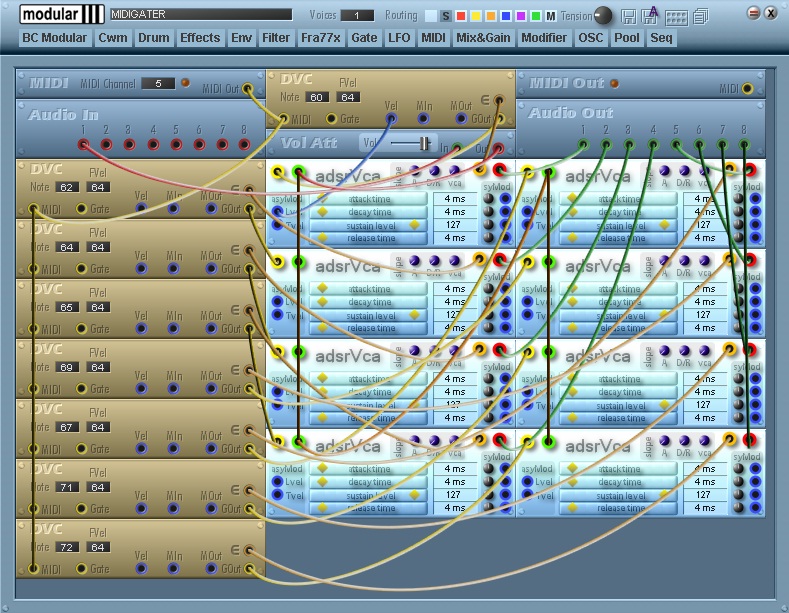Click the MIDIGATER patch name field

click(x=201, y=14)
